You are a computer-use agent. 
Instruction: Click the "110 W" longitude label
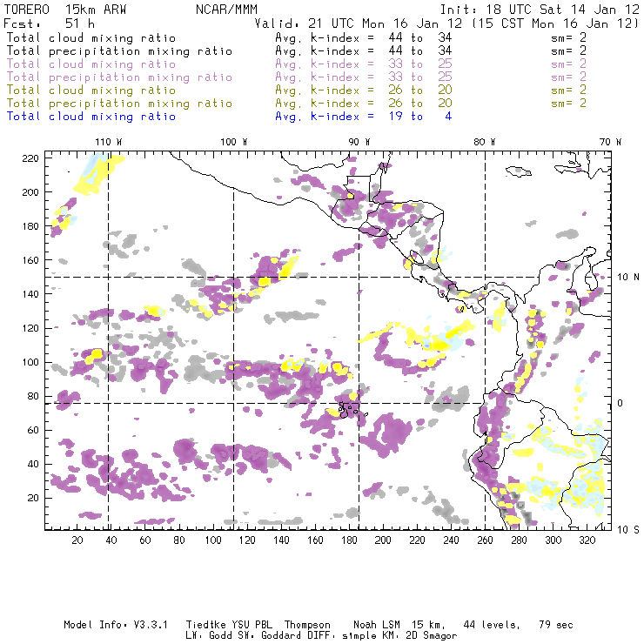(109, 142)
